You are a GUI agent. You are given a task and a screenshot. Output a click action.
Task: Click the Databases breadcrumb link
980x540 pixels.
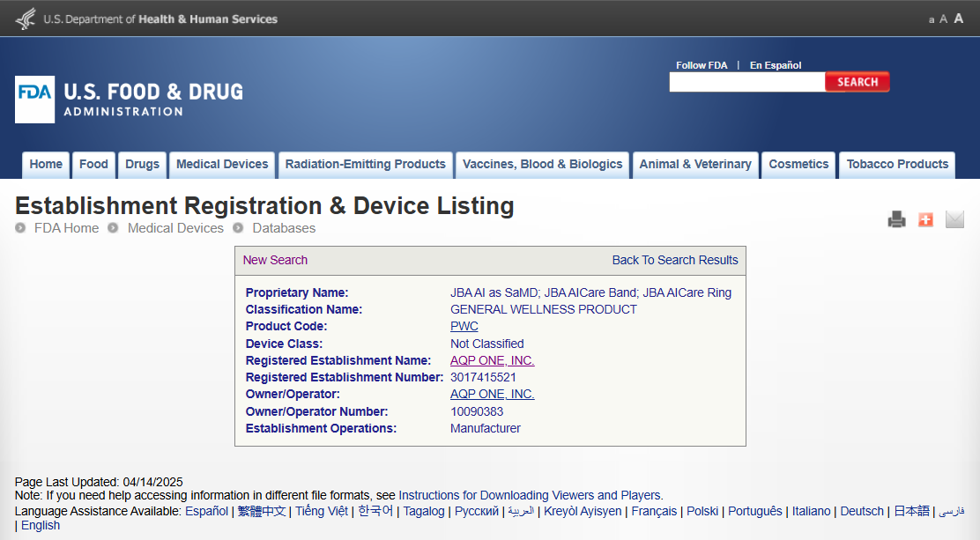[284, 228]
